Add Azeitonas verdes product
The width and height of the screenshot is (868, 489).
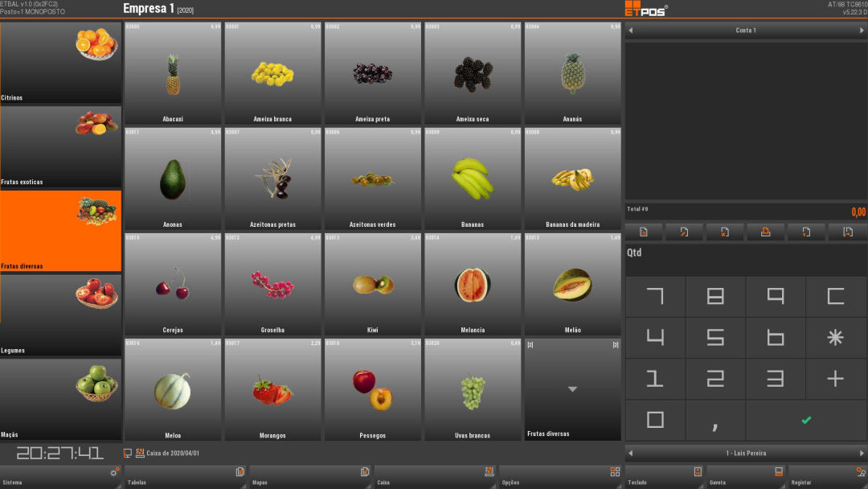(x=373, y=179)
